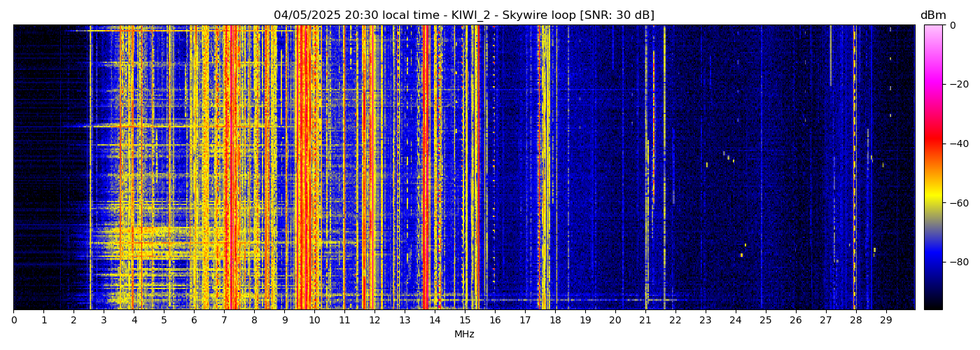This screenshot has width=980, height=350.
Task: Click the −20 colorbar tick label
Action: click(x=956, y=84)
